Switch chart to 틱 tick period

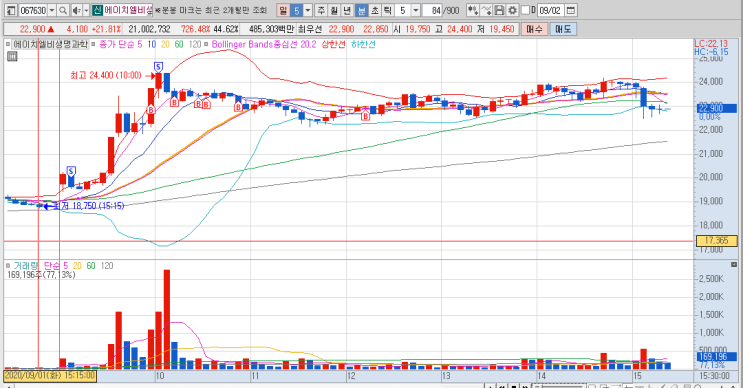coord(388,10)
